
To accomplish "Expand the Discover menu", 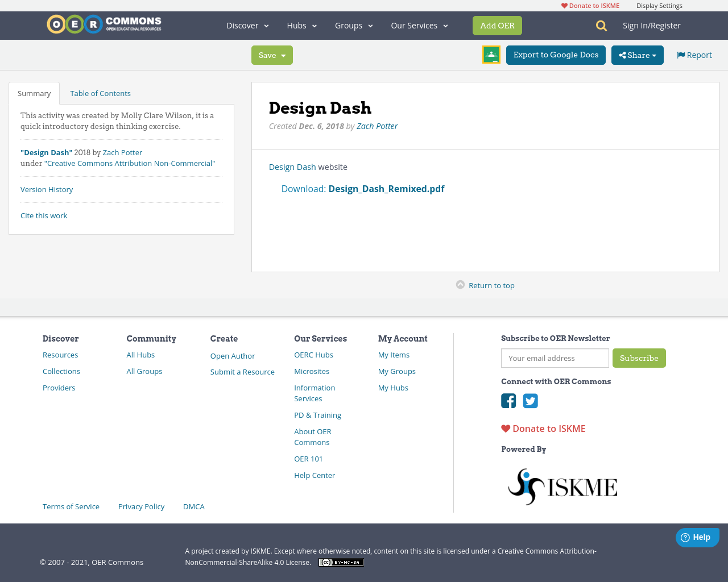I will [x=247, y=26].
